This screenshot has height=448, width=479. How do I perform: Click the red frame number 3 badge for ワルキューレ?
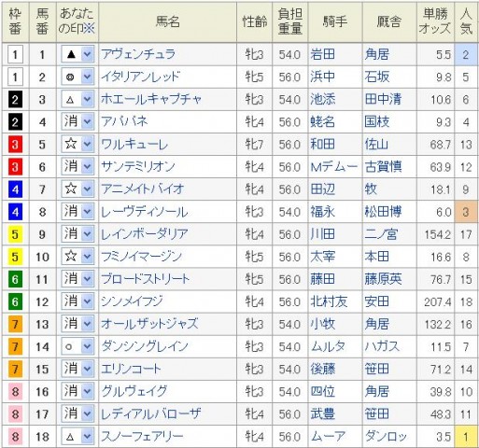(15, 145)
